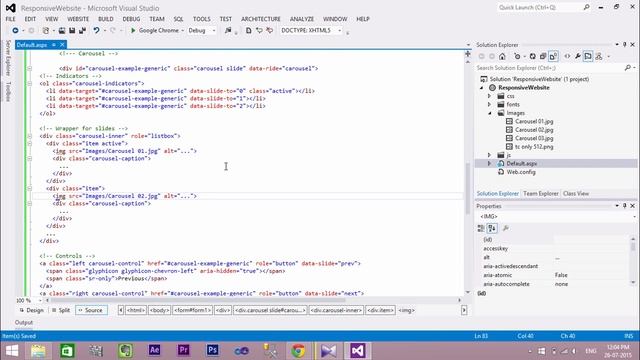Click the New Item toolbar icon
The image size is (640, 360).
[46, 31]
